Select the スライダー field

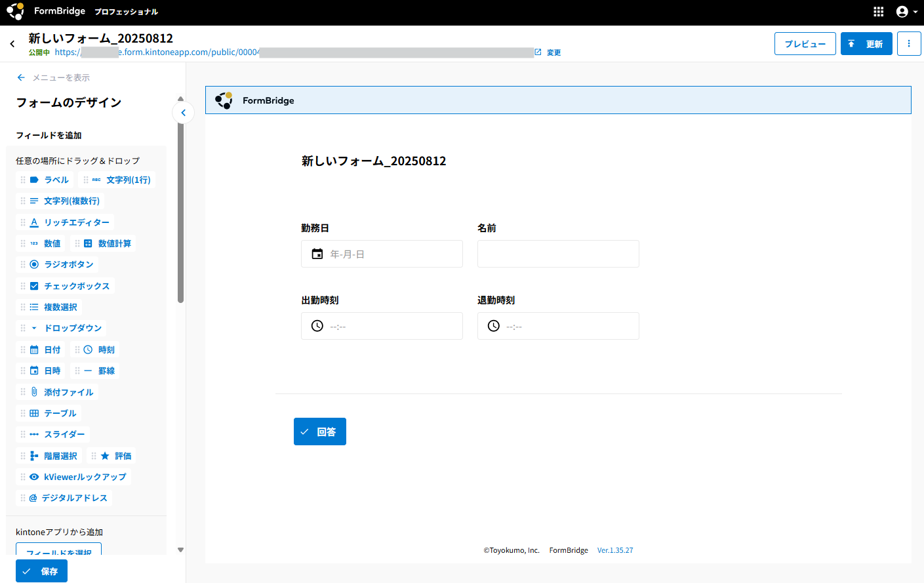[x=52, y=434]
